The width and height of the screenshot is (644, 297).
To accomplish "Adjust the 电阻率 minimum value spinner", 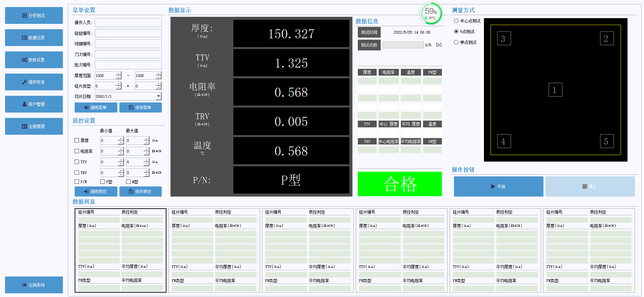I will [121, 151].
